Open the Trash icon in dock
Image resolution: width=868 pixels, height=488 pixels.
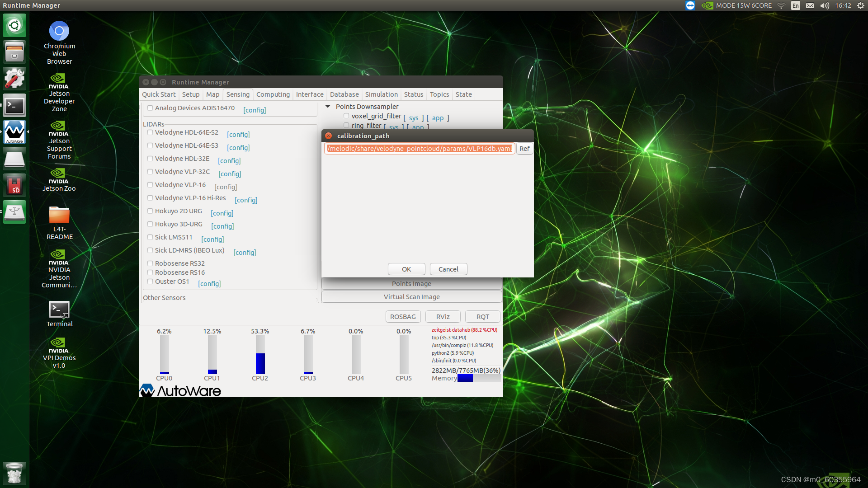tap(14, 473)
